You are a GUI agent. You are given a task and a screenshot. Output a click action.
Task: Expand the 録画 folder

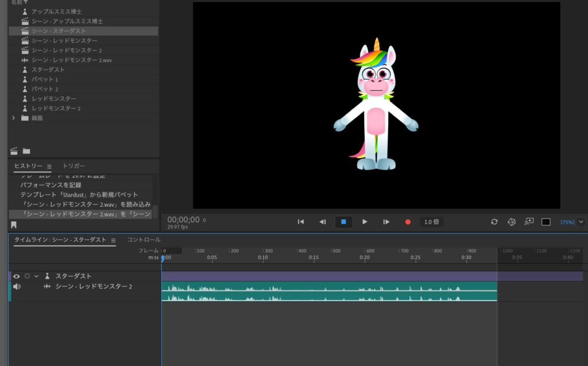point(13,118)
